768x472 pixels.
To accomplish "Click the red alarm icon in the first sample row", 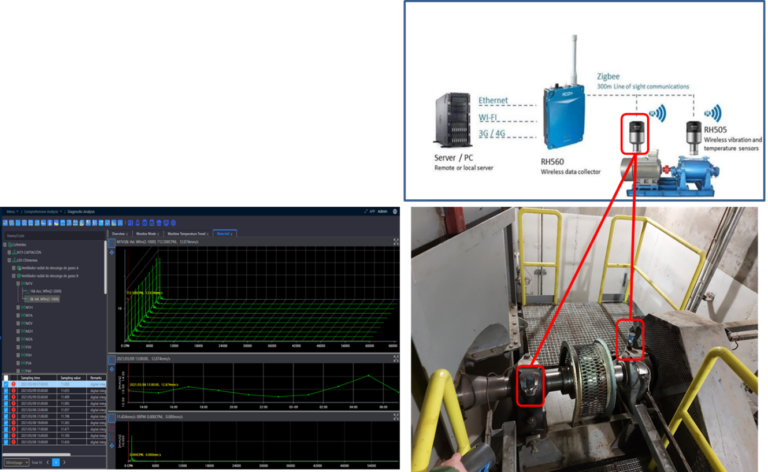I will pyautogui.click(x=14, y=384).
